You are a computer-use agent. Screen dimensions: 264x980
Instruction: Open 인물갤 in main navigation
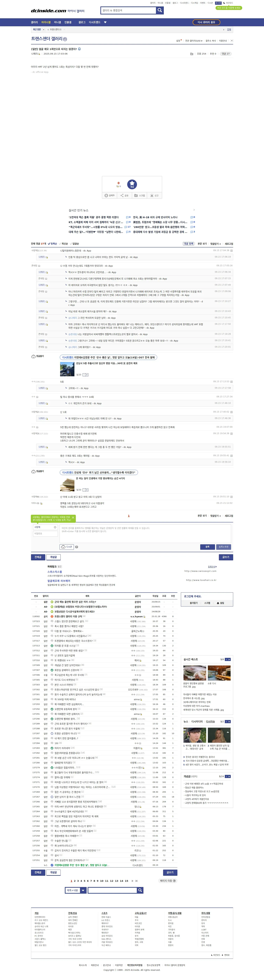(x=68, y=22)
